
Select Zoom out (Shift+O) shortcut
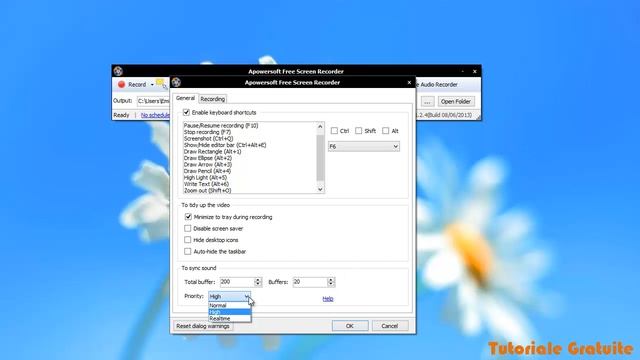point(207,191)
